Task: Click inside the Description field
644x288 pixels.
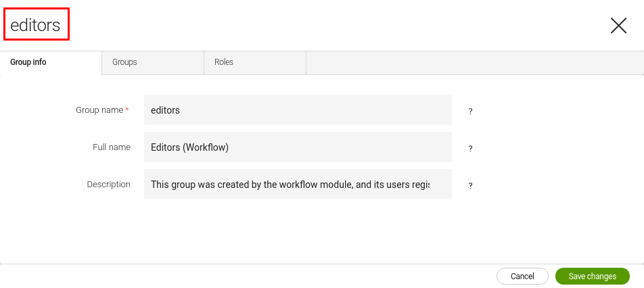Action: click(298, 185)
